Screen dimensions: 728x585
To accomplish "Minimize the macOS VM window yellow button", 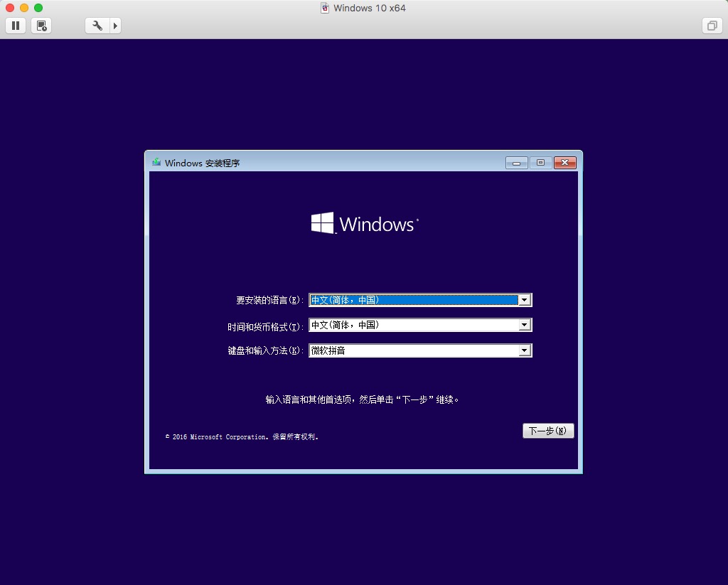I will tap(24, 8).
